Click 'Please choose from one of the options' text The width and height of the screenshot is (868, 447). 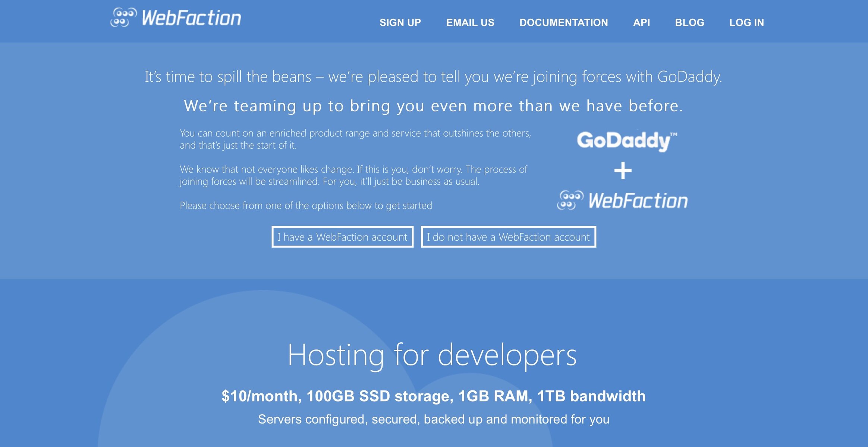pos(306,206)
